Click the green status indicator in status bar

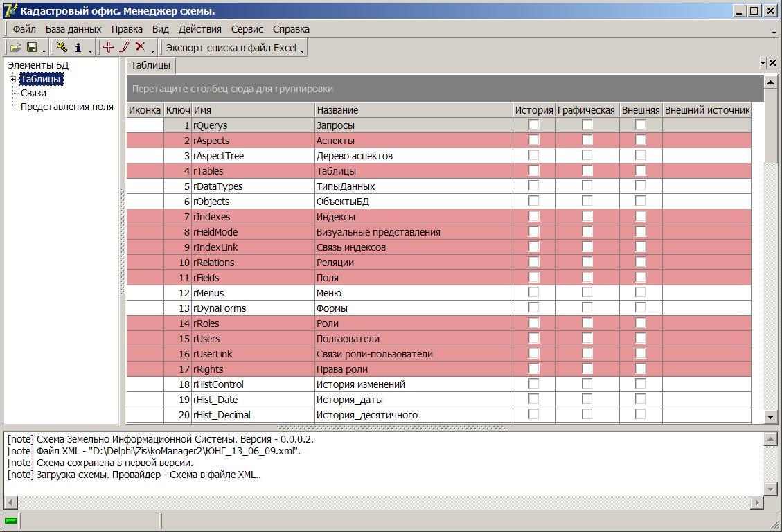coord(10,520)
